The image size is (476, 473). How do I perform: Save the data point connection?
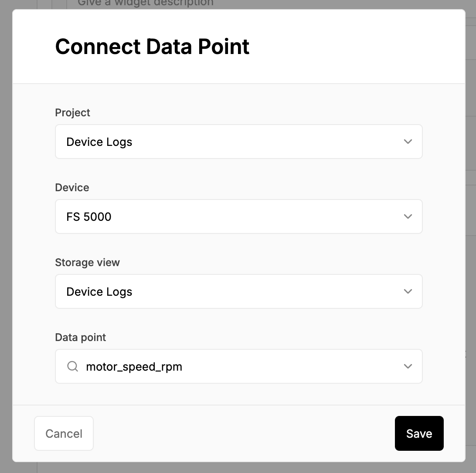pos(419,433)
